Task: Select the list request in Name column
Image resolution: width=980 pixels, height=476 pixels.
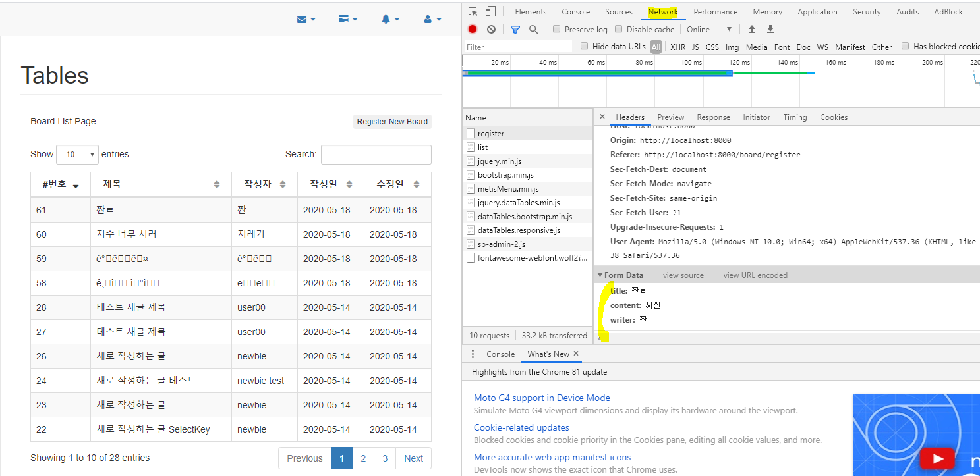Action: pos(528,147)
